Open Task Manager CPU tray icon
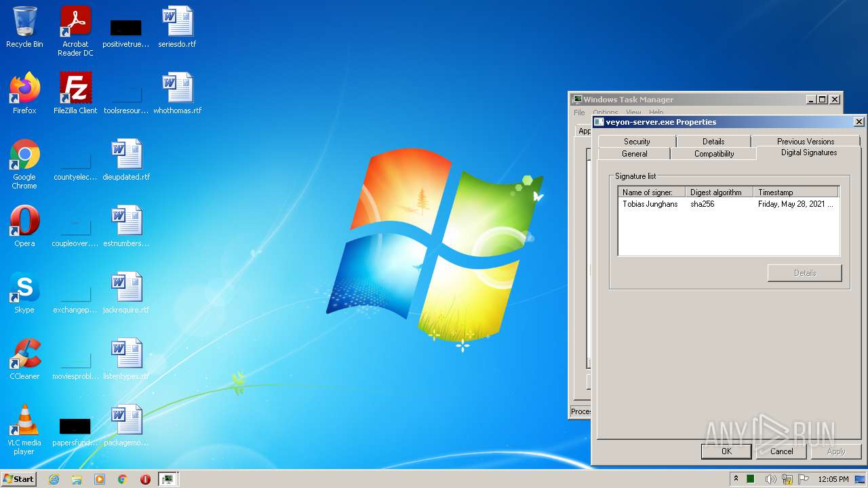Viewport: 868px width, 488px height. click(751, 479)
